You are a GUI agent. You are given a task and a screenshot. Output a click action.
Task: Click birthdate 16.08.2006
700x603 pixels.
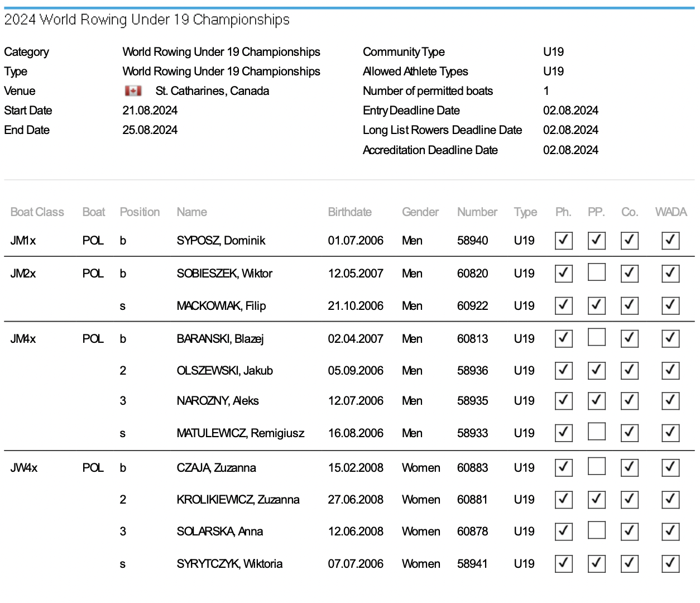[x=356, y=433]
